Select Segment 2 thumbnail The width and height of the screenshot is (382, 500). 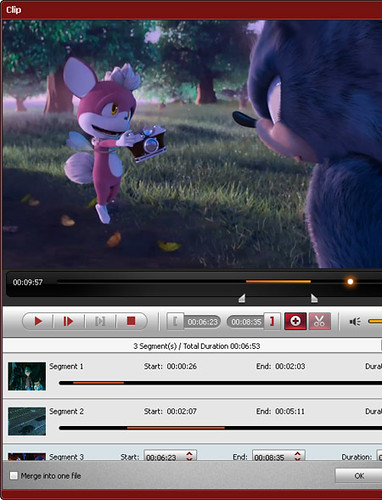click(x=27, y=421)
